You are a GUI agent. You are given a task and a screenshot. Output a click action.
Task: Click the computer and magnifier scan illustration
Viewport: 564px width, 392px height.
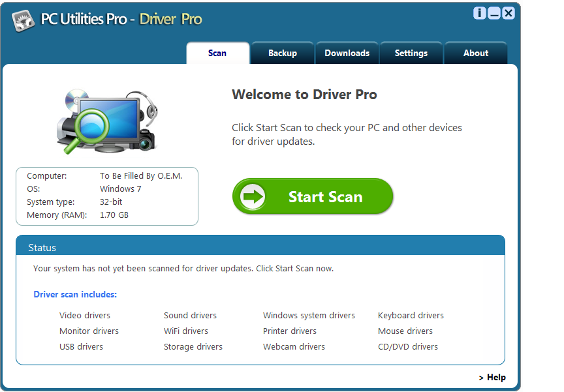click(107, 121)
